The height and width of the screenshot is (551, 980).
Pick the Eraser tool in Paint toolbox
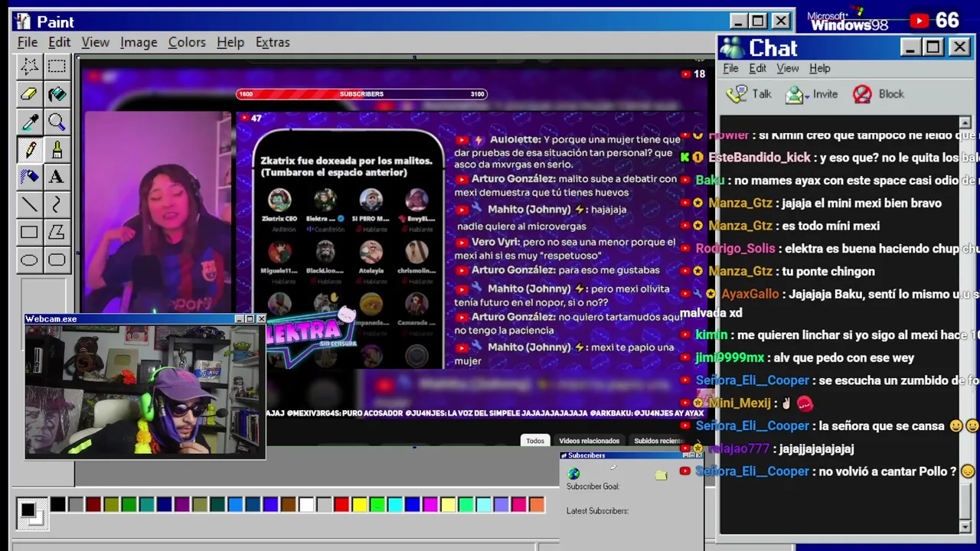tap(29, 94)
